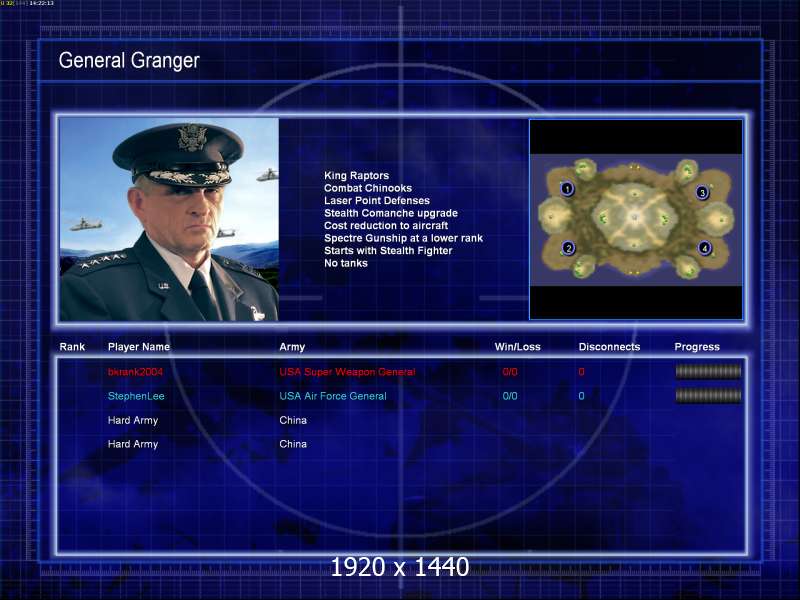This screenshot has width=800, height=600.
Task: Click start position marker 4 on the map
Action: coord(704,248)
